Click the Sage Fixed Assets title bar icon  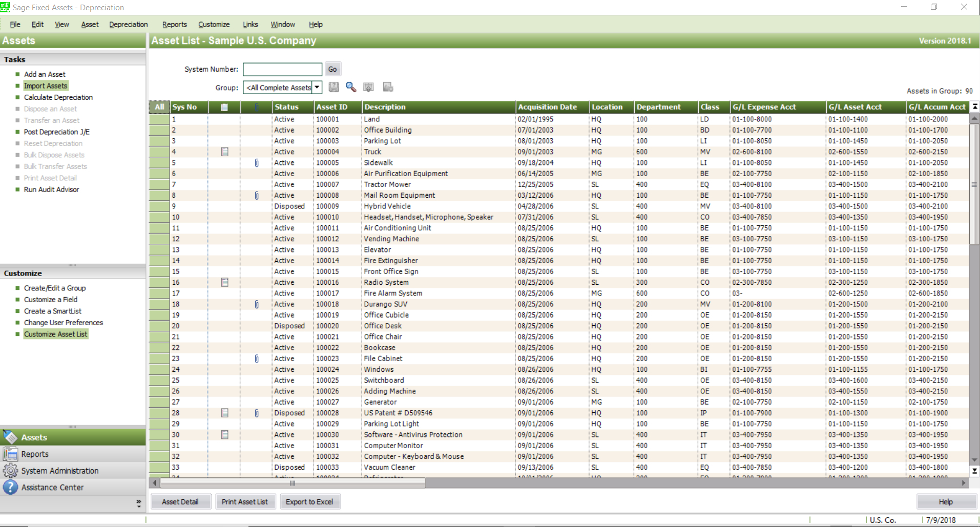tap(5, 7)
